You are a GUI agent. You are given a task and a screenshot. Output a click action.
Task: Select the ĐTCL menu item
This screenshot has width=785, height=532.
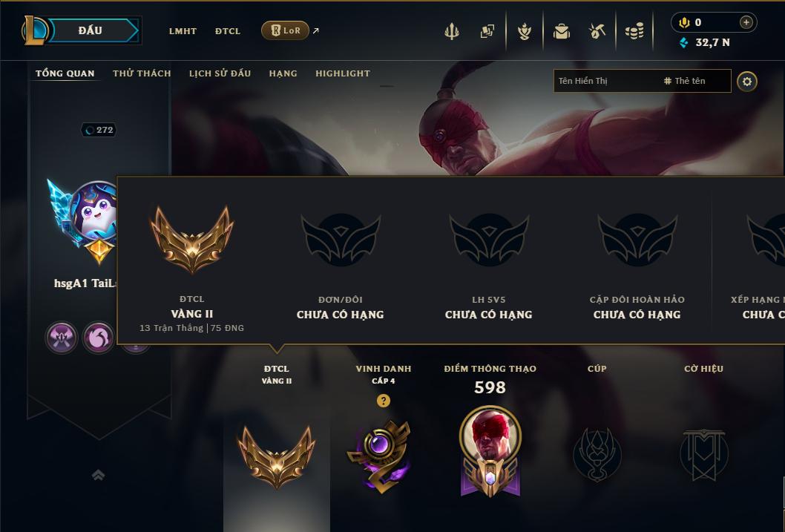click(x=228, y=31)
